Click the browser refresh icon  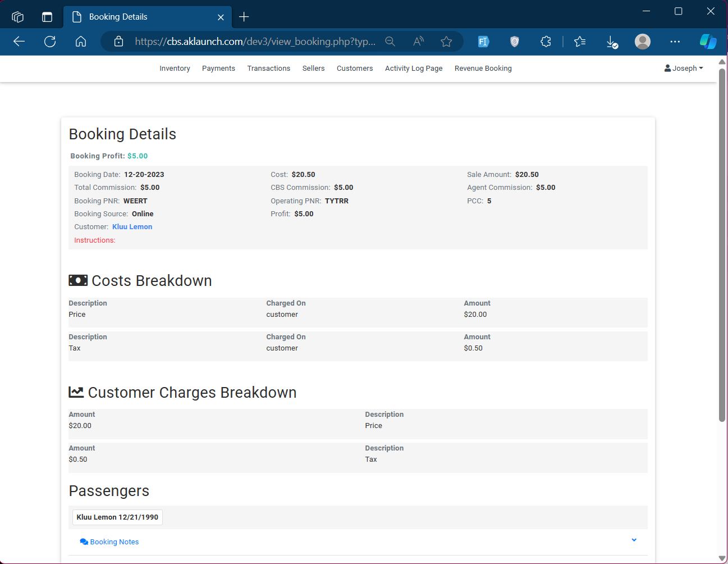coord(50,42)
